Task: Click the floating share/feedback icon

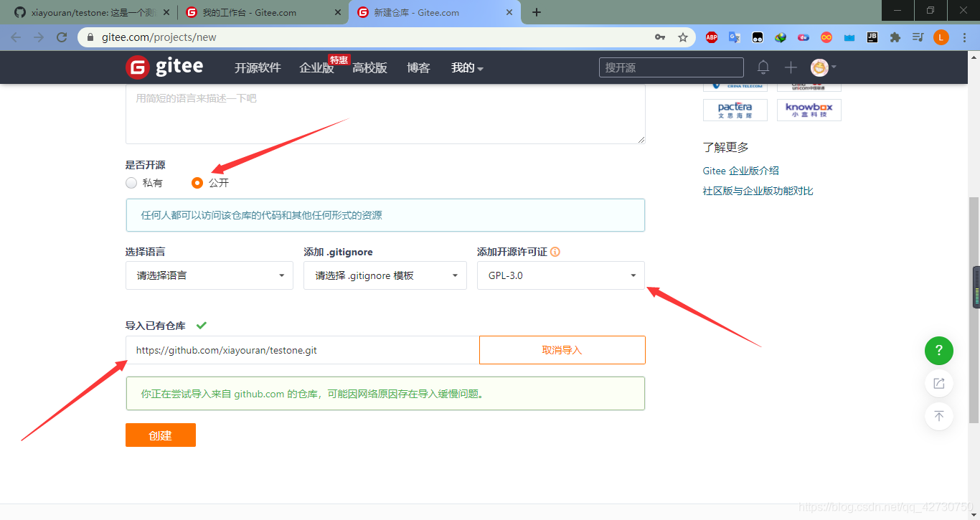Action: tap(938, 384)
